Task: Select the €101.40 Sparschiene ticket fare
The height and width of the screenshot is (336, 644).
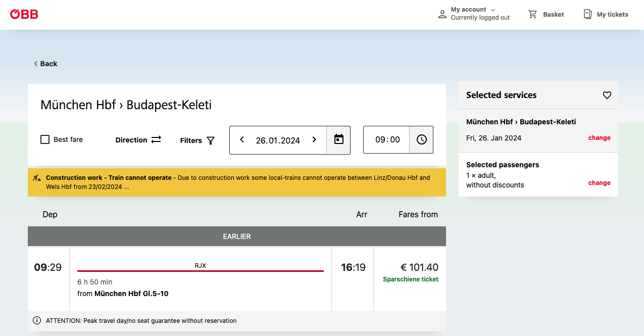Action: (410, 272)
